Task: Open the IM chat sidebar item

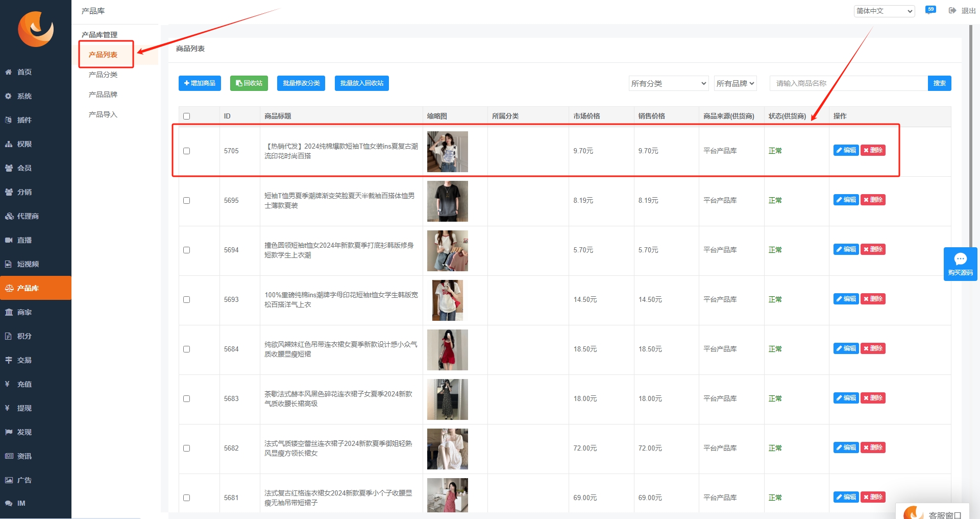Action: 36,503
